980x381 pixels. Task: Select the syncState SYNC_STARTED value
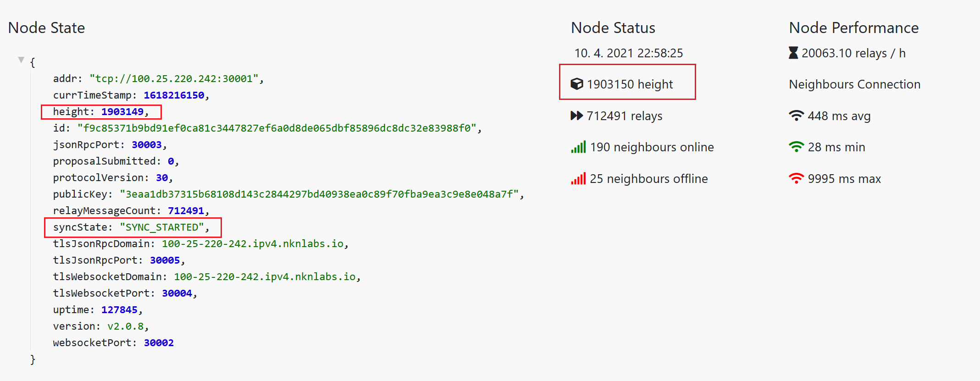(161, 227)
